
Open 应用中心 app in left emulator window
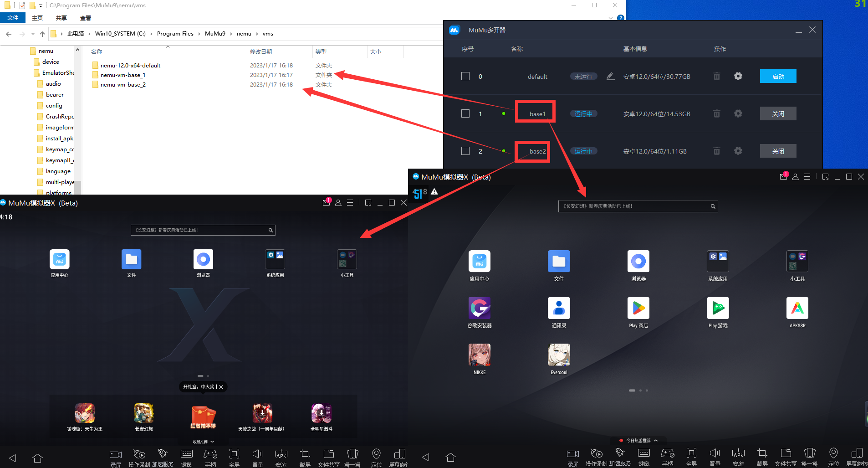(60, 259)
